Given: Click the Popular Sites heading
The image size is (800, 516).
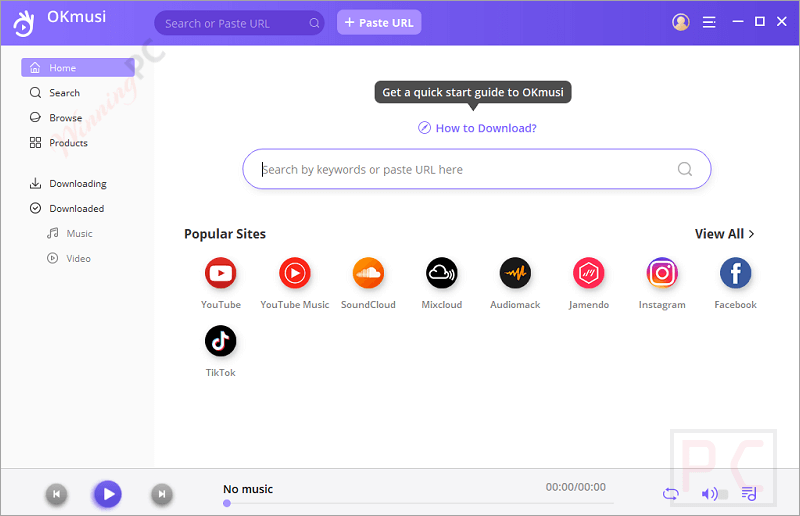Looking at the screenshot, I should 225,234.
